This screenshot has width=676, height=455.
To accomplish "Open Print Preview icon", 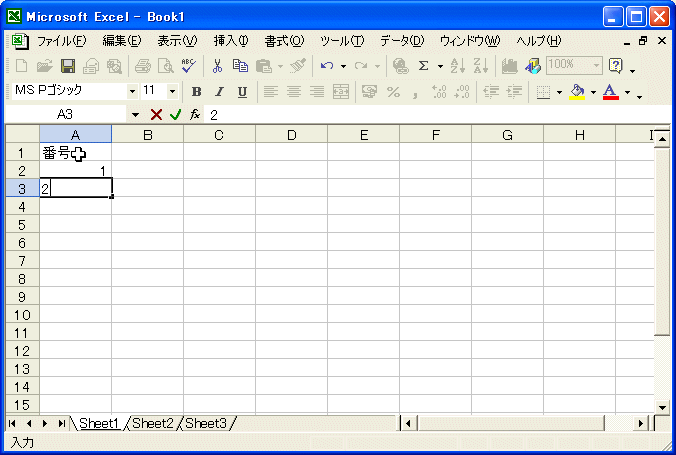I will (x=166, y=66).
